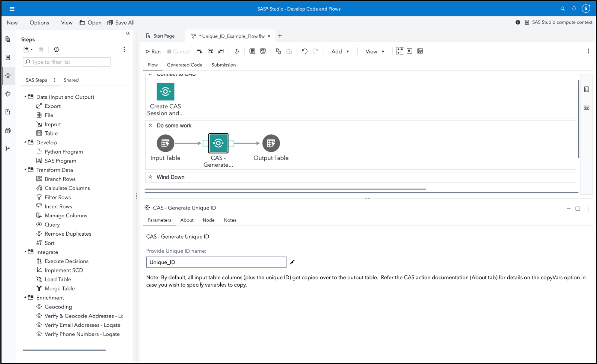Switch to the Generated Code tab
This screenshot has height=364, width=597.
(185, 65)
